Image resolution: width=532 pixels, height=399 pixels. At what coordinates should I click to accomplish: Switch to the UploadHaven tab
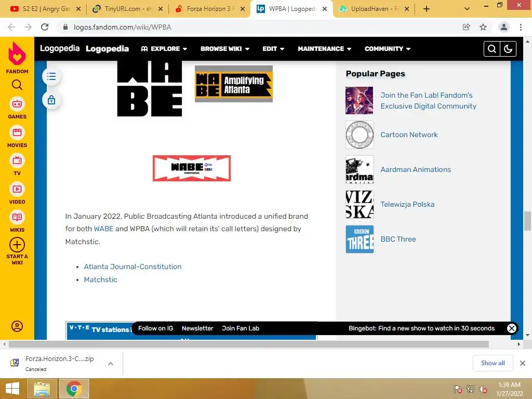point(374,9)
